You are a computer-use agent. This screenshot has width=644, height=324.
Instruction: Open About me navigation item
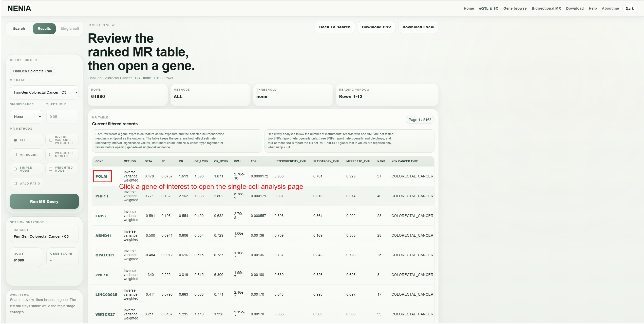click(x=610, y=8)
